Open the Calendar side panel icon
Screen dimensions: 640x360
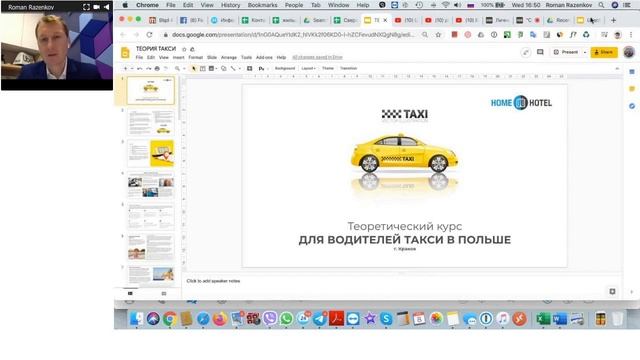click(x=632, y=72)
